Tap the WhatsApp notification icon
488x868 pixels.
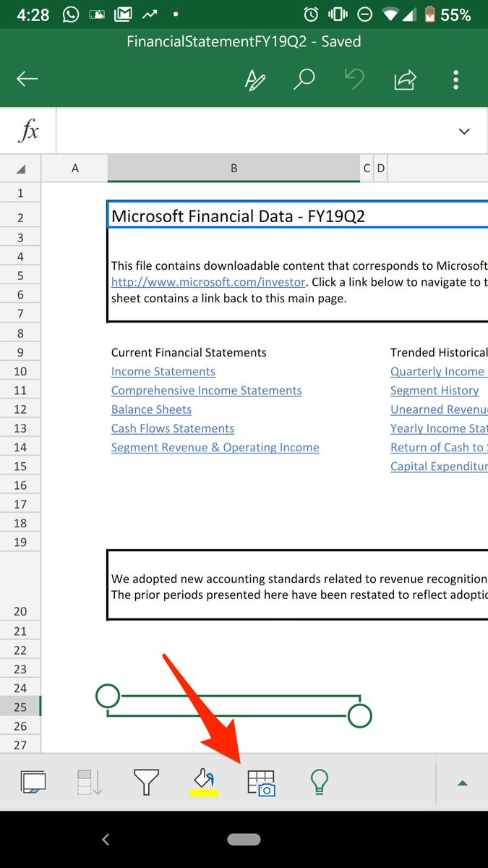coord(71,14)
